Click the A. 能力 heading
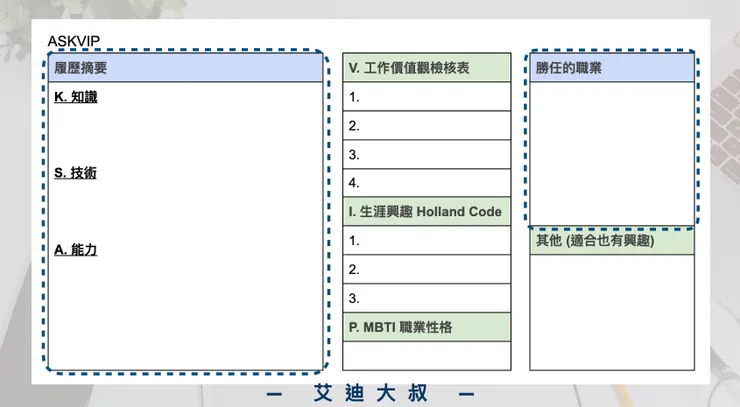The image size is (740, 407). click(76, 249)
